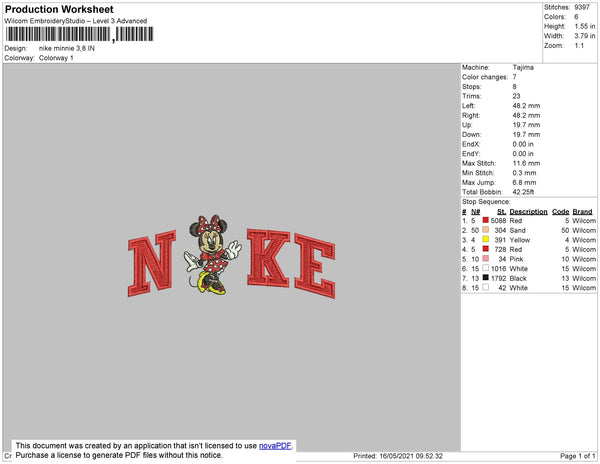Click the Stitches value 9397

pos(582,7)
